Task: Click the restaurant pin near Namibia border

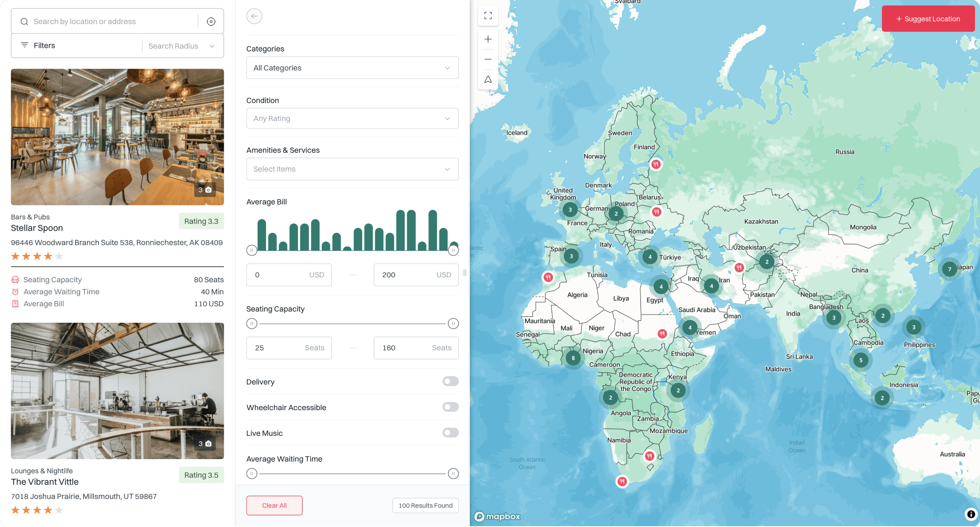Action: (x=650, y=456)
